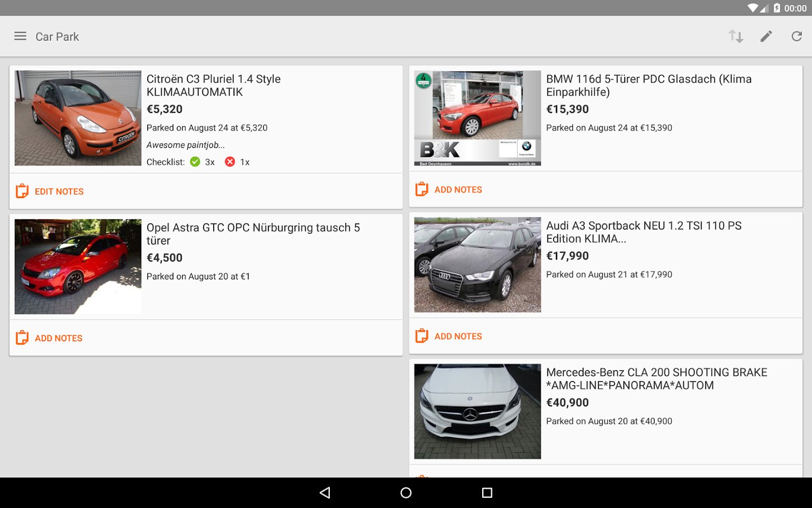View the black Audi A3 thumbnail
This screenshot has width=812, height=508.
(477, 265)
